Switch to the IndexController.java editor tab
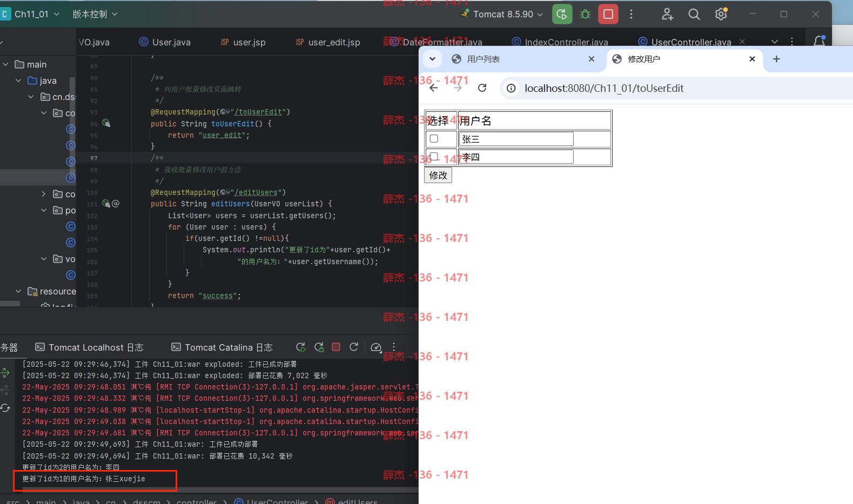The width and height of the screenshot is (853, 504). pos(560,42)
